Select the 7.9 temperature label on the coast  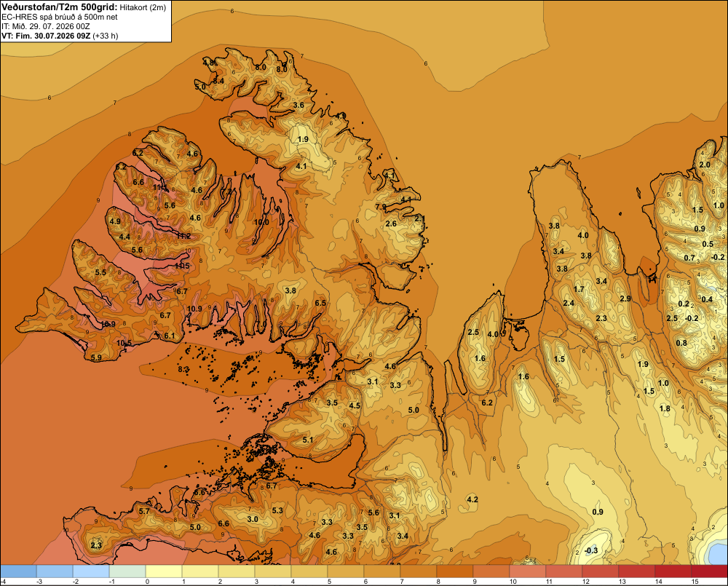(x=381, y=207)
